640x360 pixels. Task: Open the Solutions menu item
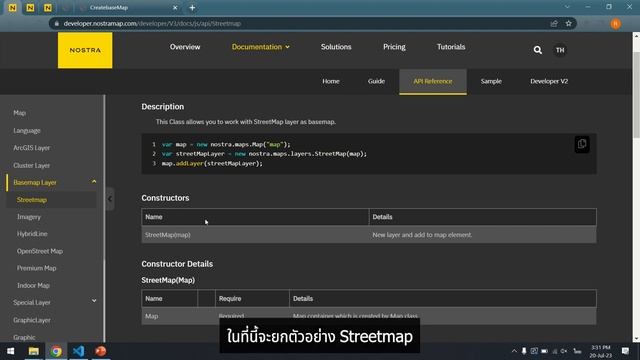pyautogui.click(x=336, y=47)
